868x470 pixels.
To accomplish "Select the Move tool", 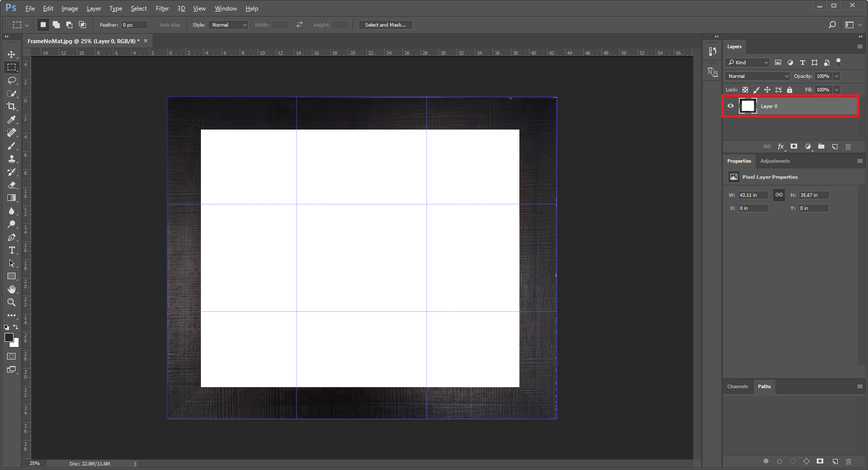I will pos(12,54).
